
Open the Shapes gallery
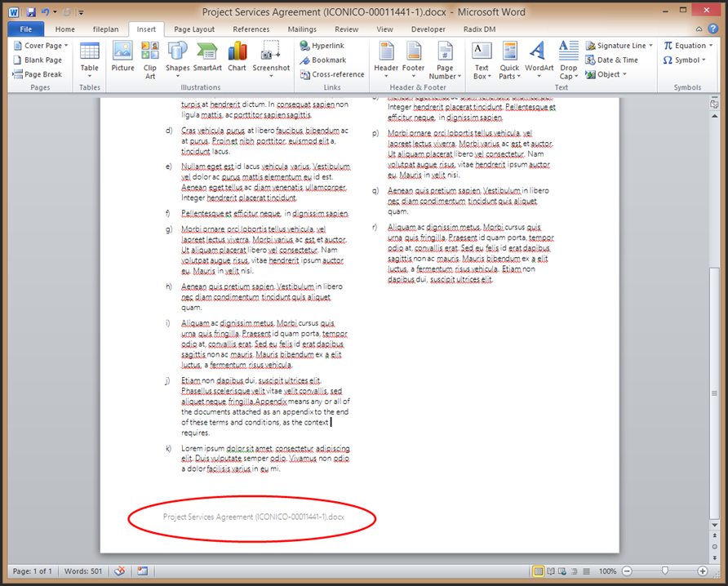click(x=177, y=60)
